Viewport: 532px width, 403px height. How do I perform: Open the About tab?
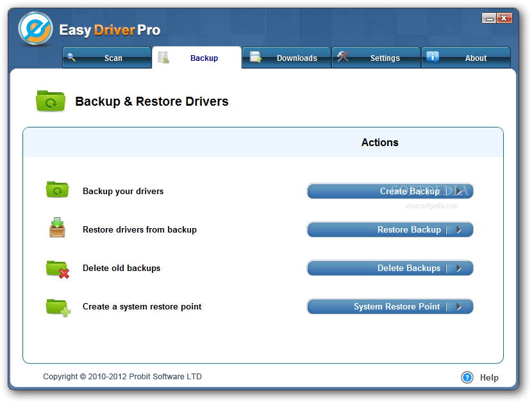tap(466, 58)
